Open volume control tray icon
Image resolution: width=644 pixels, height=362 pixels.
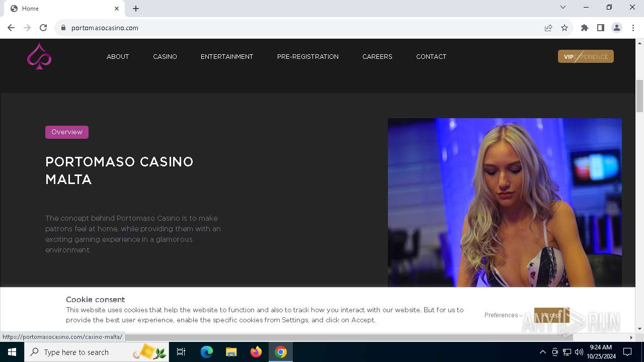pyautogui.click(x=579, y=352)
